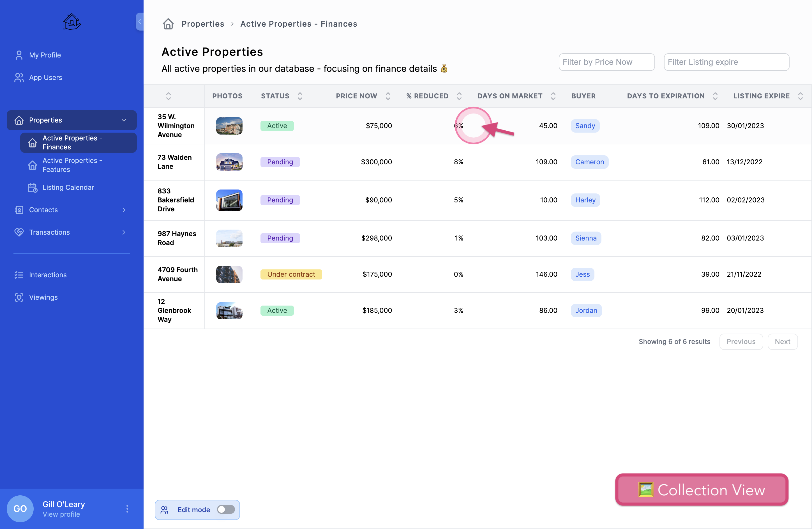Click the app logo house icon
The width and height of the screenshot is (812, 529).
point(71,22)
